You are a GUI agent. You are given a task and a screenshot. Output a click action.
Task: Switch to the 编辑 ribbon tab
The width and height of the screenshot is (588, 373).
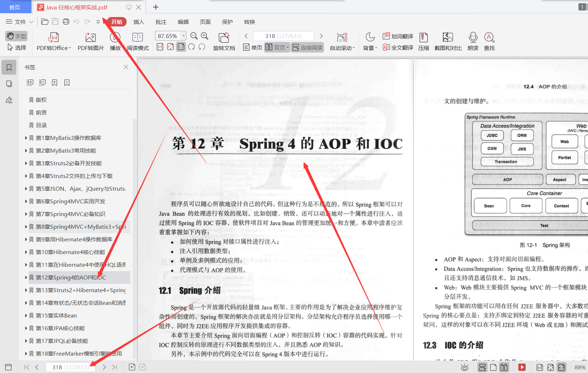click(183, 22)
